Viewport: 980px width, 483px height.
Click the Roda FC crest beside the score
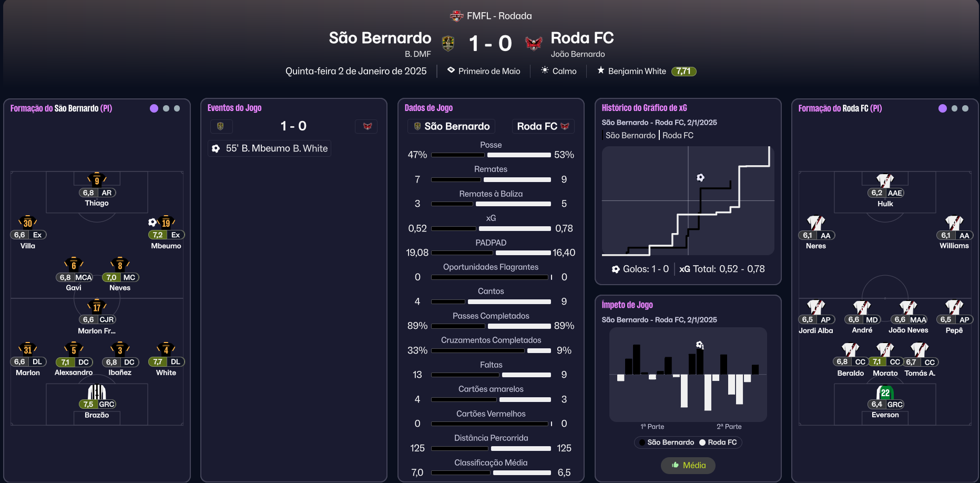coord(534,43)
